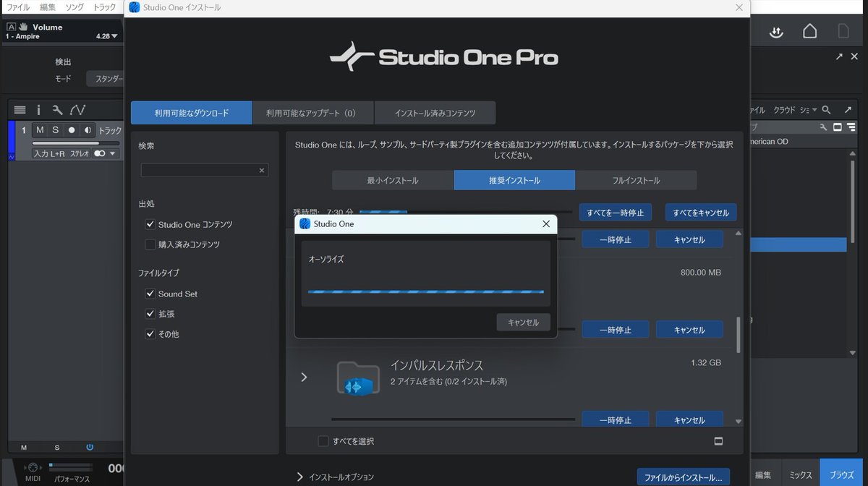
Task: Click the window layout icon beside すべてを選択
Action: click(x=718, y=441)
